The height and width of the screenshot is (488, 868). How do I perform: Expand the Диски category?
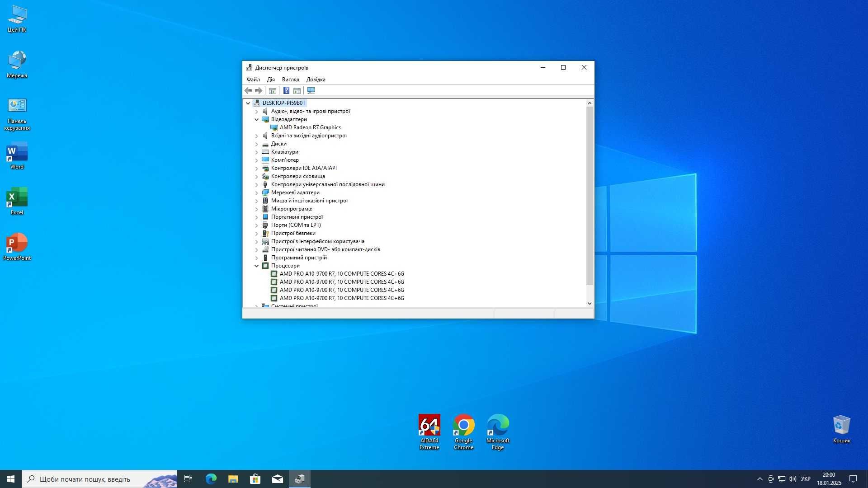pos(256,144)
